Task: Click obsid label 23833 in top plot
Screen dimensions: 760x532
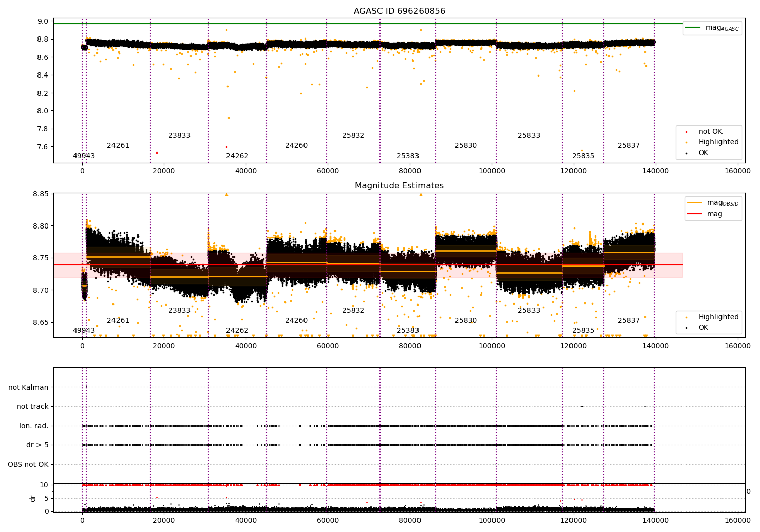Action: coord(179,135)
